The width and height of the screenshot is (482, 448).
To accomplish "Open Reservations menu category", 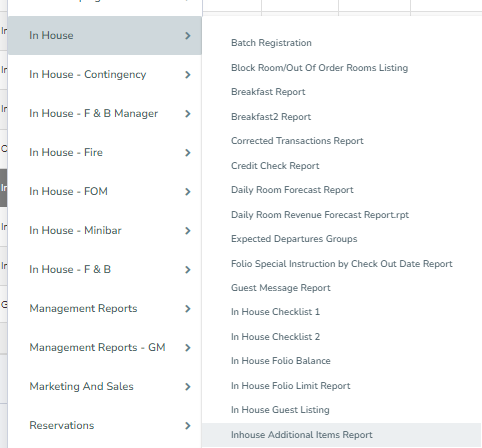I will pos(105,425).
